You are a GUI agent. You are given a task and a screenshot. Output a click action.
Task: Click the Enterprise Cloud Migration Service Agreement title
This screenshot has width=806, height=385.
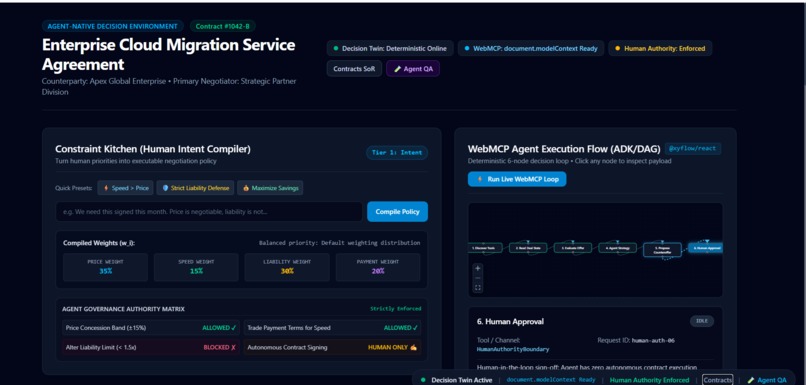coord(169,54)
